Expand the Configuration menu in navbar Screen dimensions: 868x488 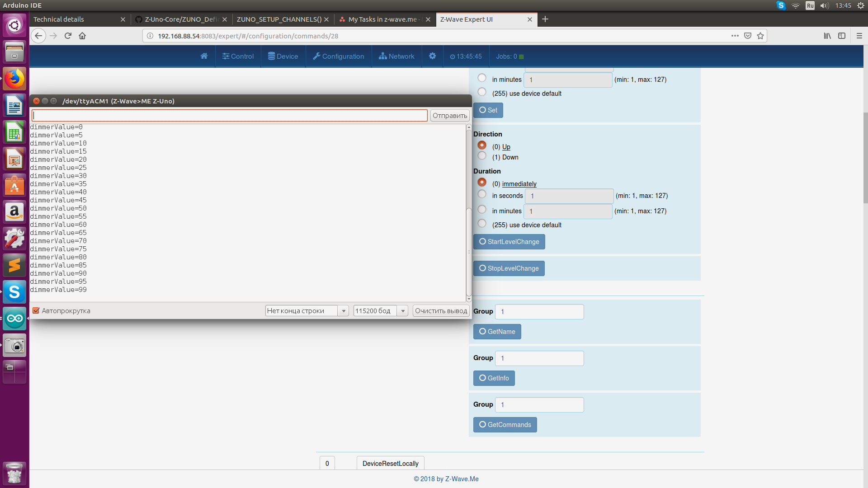pos(339,56)
